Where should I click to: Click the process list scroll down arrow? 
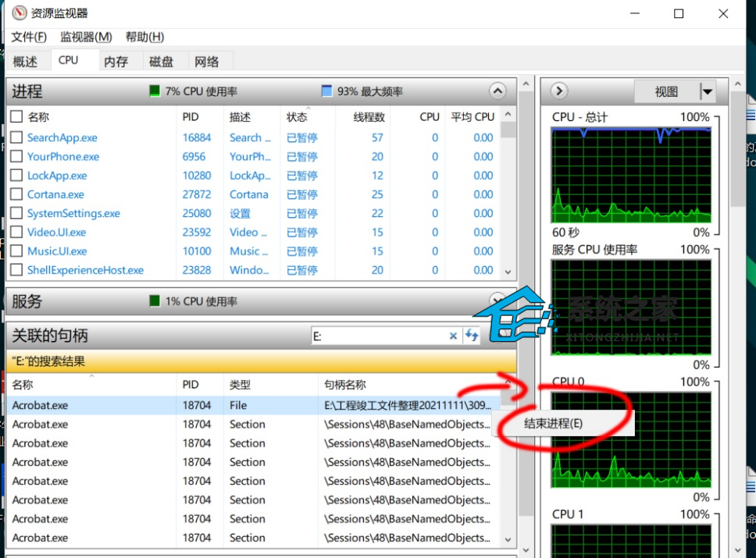(508, 272)
